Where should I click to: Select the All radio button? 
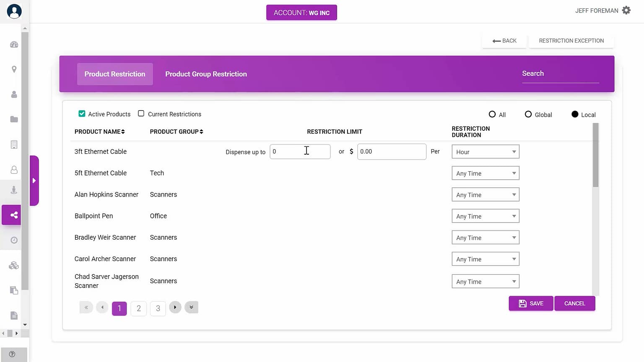tap(492, 114)
